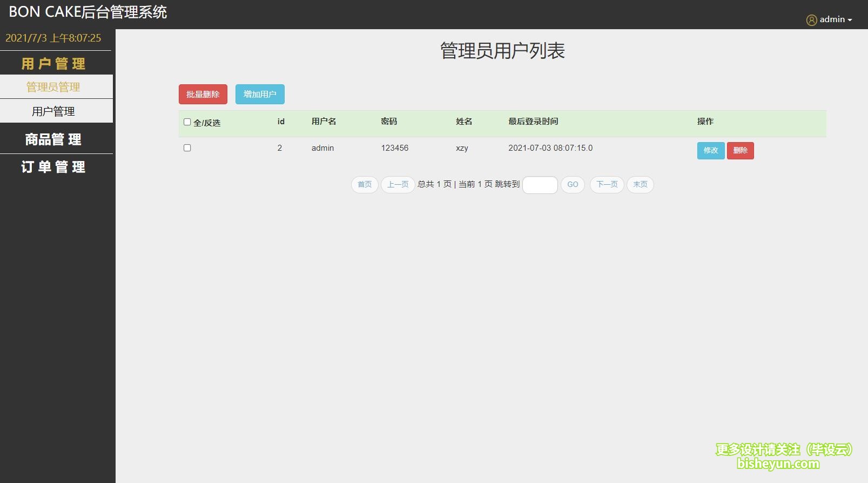The height and width of the screenshot is (483, 868).
Task: Go to 下一页 next page
Action: [x=607, y=185]
